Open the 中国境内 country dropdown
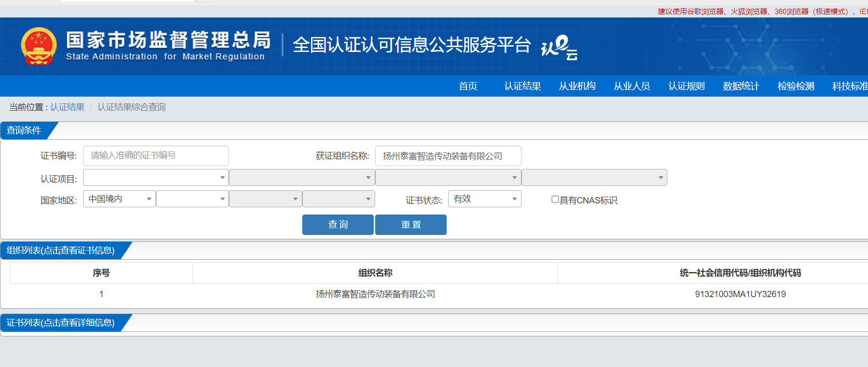This screenshot has height=367, width=868. (120, 199)
